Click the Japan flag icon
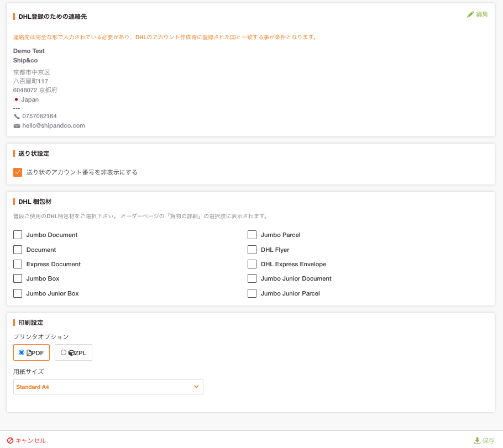 [x=17, y=99]
